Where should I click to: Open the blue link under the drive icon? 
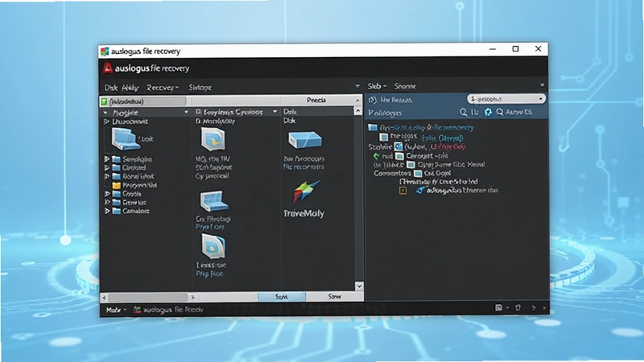tap(303, 167)
